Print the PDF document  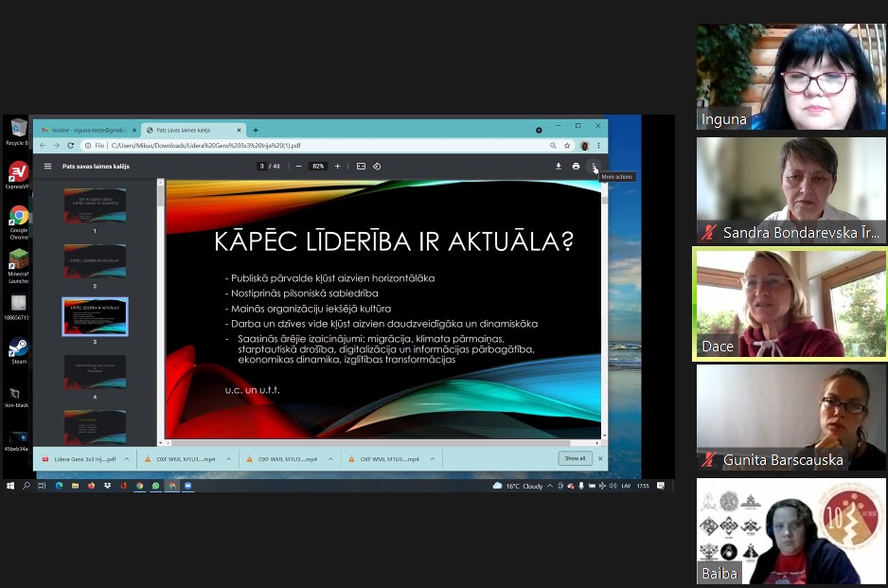pyautogui.click(x=576, y=166)
